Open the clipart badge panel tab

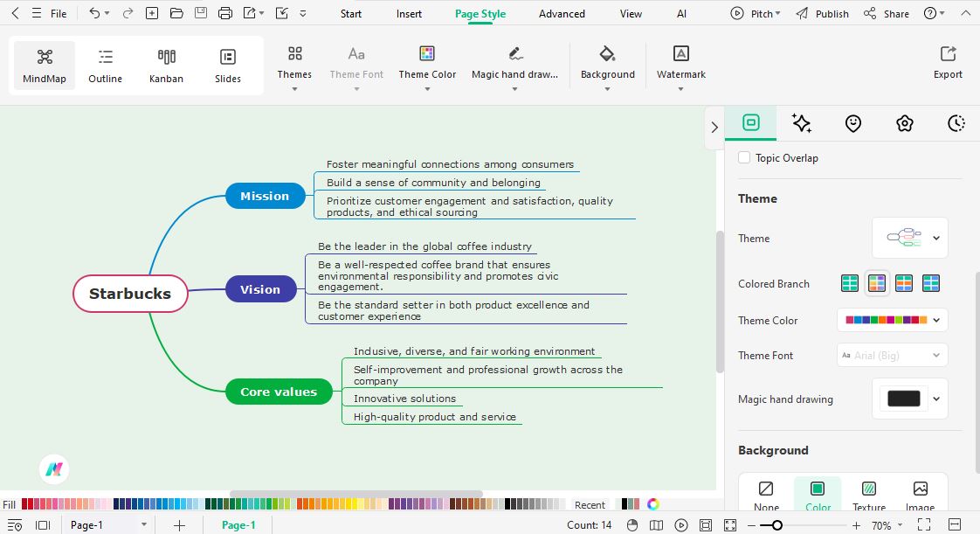(x=904, y=123)
